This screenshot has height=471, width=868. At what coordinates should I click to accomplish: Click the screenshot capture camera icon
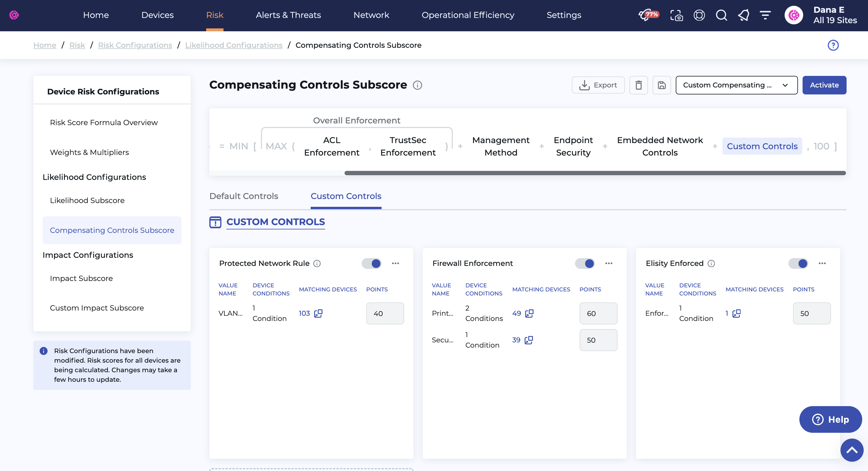[x=676, y=15]
